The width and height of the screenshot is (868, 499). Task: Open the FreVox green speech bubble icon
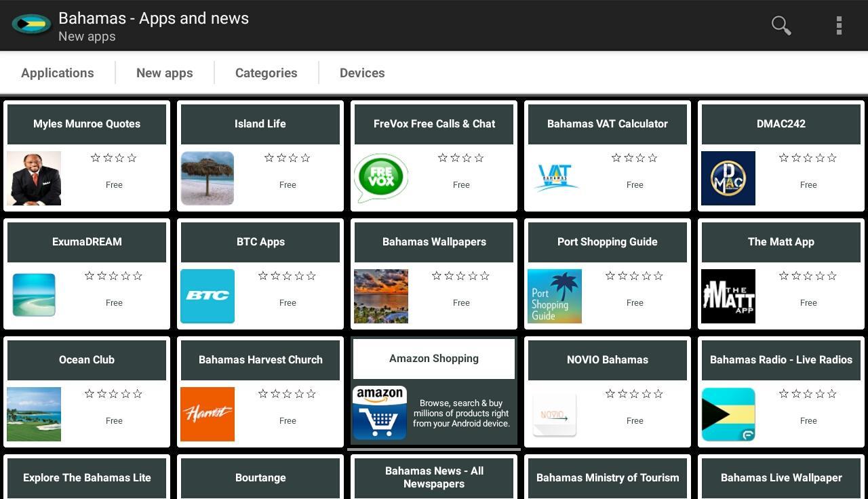[x=380, y=178]
